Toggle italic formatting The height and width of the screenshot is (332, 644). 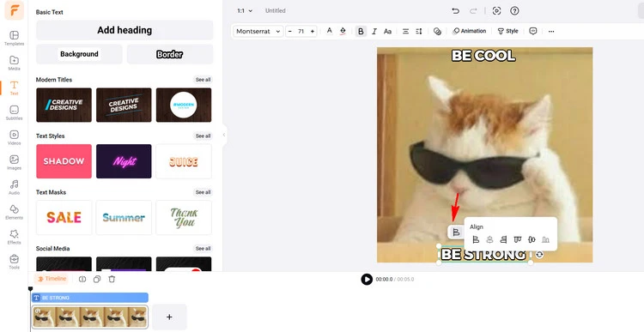(374, 31)
